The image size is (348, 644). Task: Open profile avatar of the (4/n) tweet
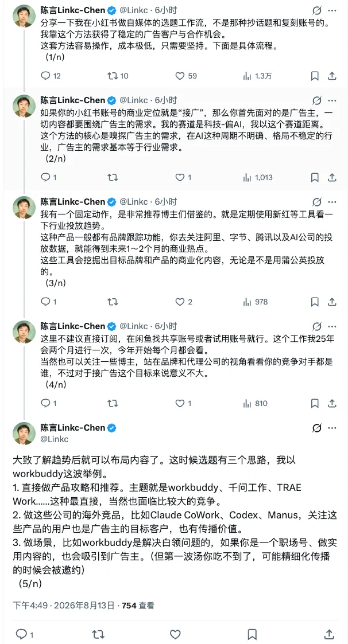coord(24,332)
